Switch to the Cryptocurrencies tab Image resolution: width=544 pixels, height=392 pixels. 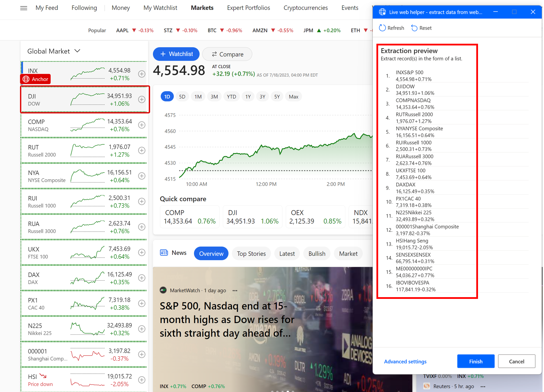305,8
